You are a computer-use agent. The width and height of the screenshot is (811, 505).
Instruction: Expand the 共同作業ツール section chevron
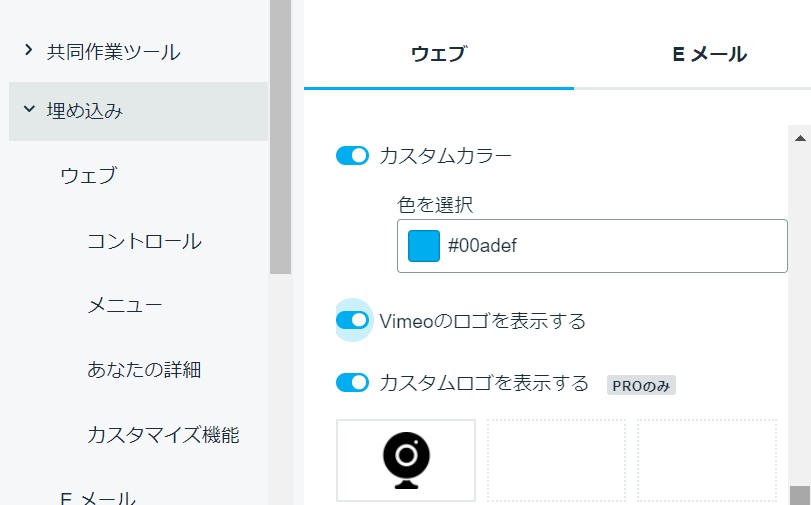[x=29, y=50]
